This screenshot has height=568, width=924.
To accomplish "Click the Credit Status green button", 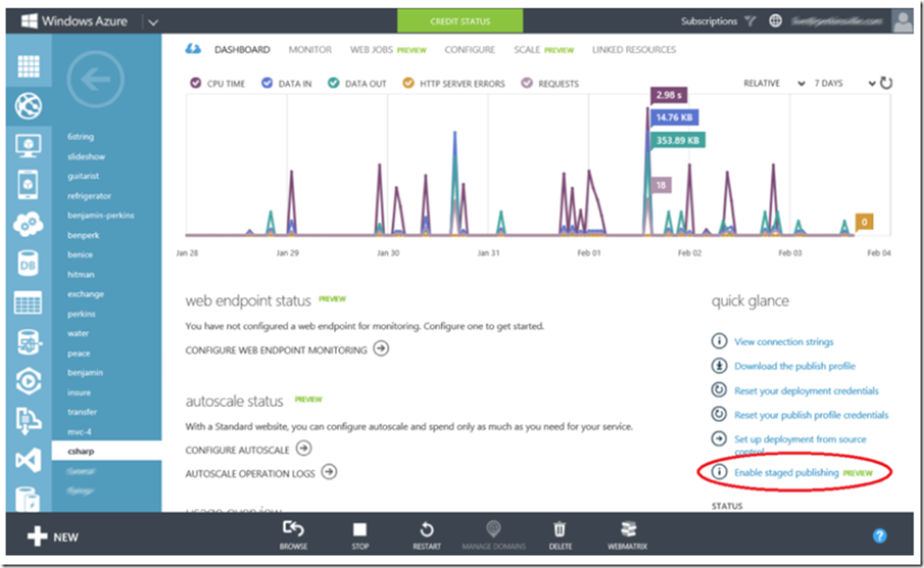I will (460, 21).
